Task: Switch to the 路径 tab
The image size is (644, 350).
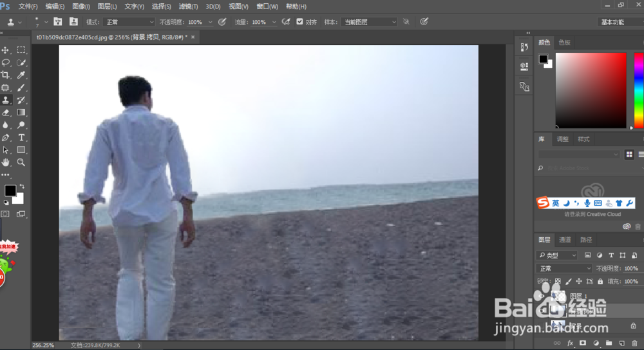Action: (586, 240)
